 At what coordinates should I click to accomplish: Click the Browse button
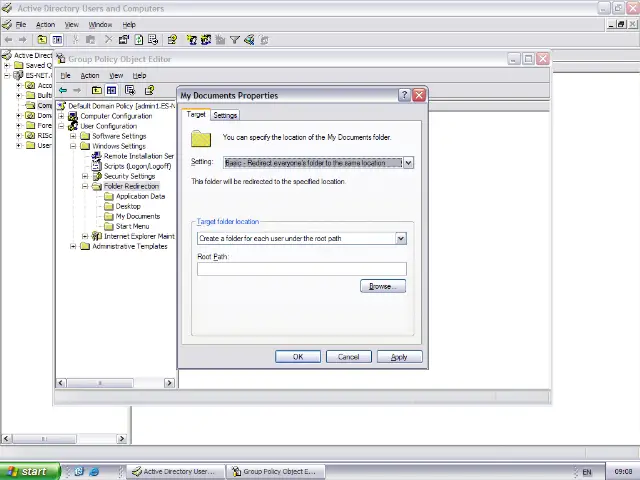383,286
